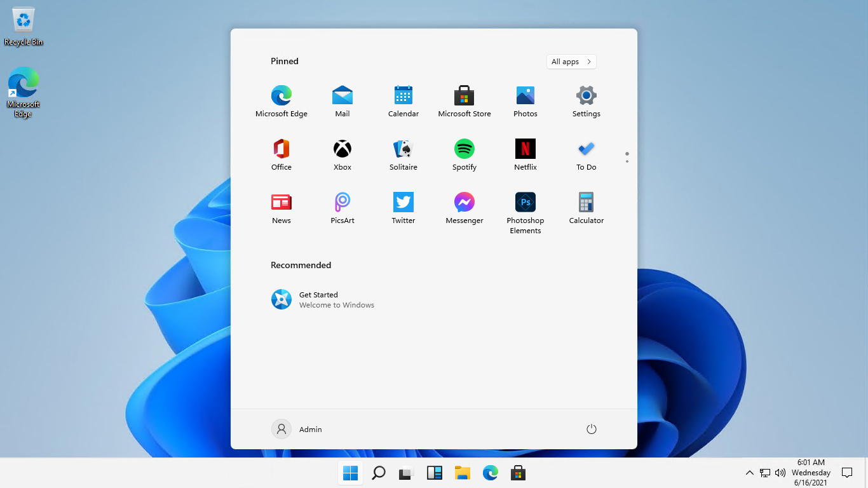Image resolution: width=868 pixels, height=488 pixels.
Task: Open the Admin user account menu
Action: click(x=297, y=429)
